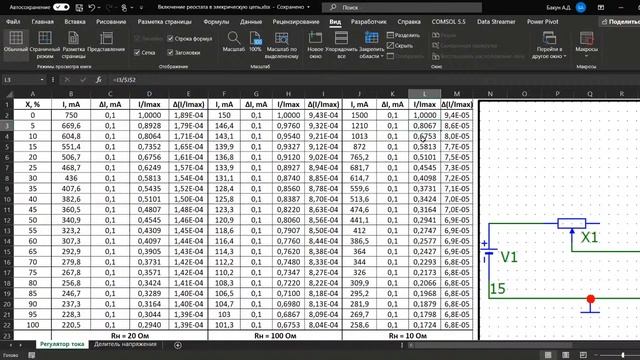Switch to Делитель напряжения sheet
Image resolution: width=640 pixels, height=360 pixels.
coord(125,344)
